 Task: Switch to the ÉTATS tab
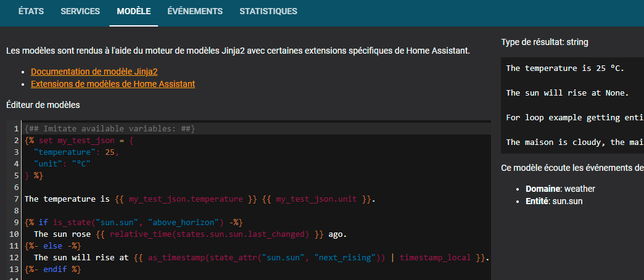[x=27, y=11]
